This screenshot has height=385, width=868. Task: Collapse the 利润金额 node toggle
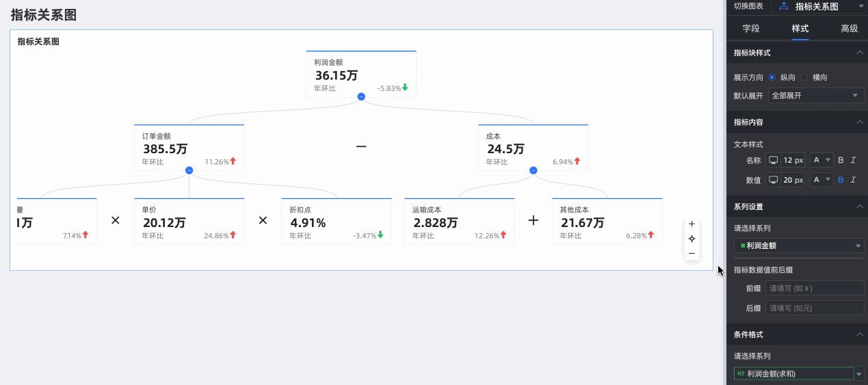click(361, 96)
